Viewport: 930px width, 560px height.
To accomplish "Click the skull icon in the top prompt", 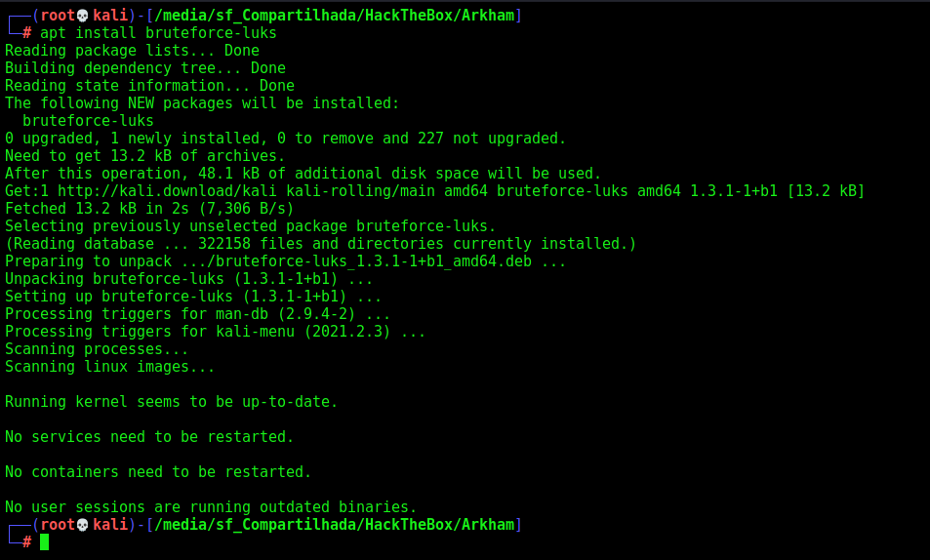I will coord(83,16).
